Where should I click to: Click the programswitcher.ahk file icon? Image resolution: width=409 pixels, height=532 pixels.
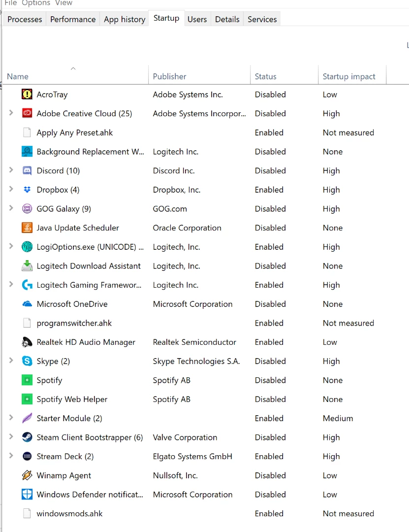click(27, 323)
